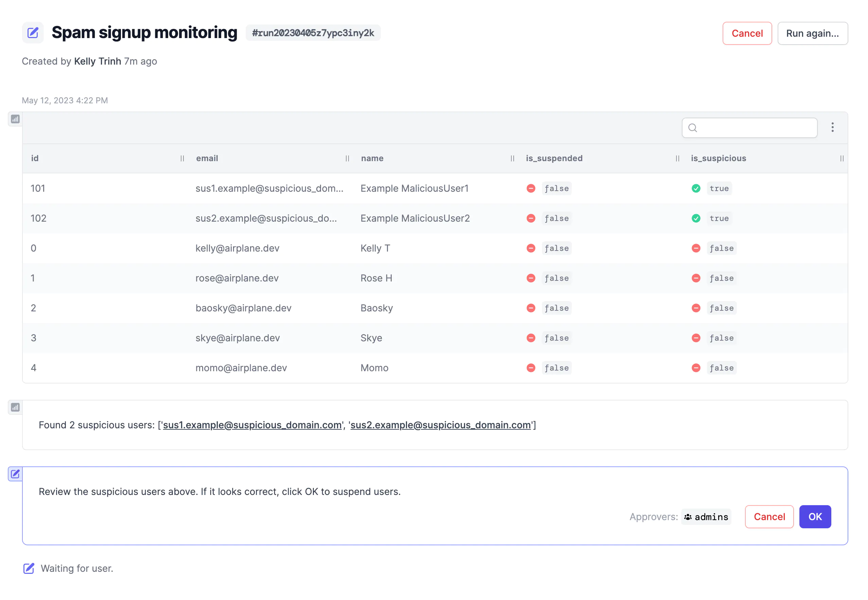Sort by the email column header
Screen dimensions: 868x600
coord(207,158)
